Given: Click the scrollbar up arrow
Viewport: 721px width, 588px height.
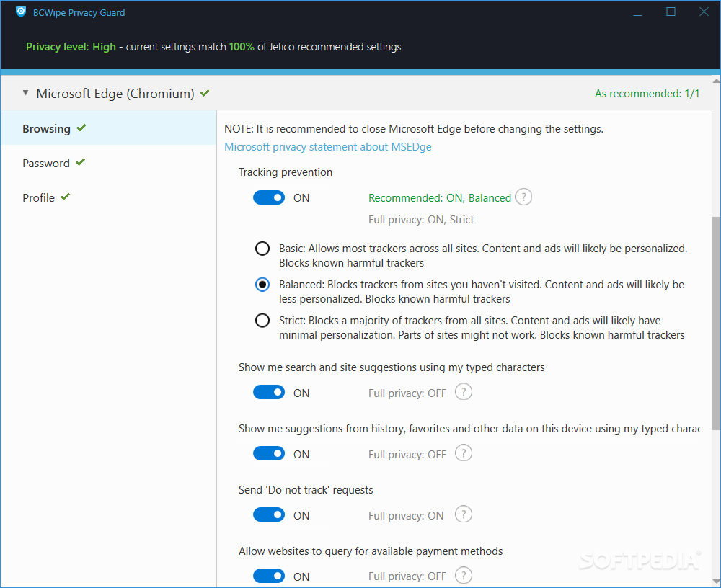Looking at the screenshot, I should pos(716,81).
